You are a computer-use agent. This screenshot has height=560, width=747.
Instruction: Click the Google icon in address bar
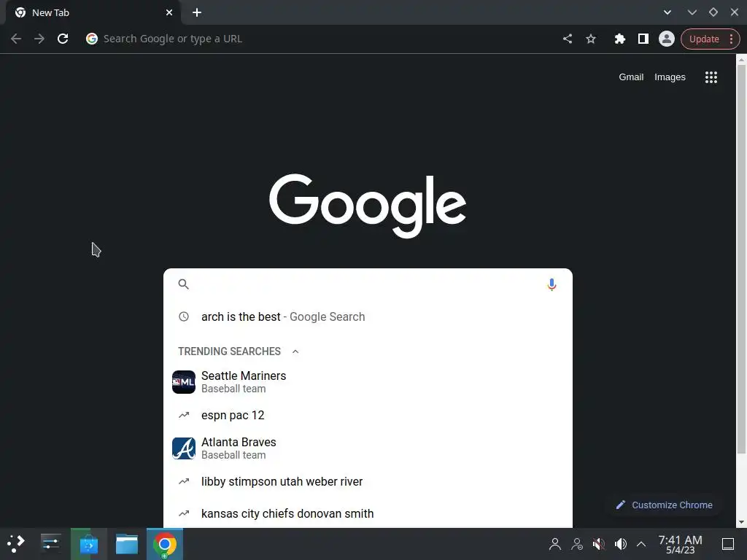(x=91, y=39)
